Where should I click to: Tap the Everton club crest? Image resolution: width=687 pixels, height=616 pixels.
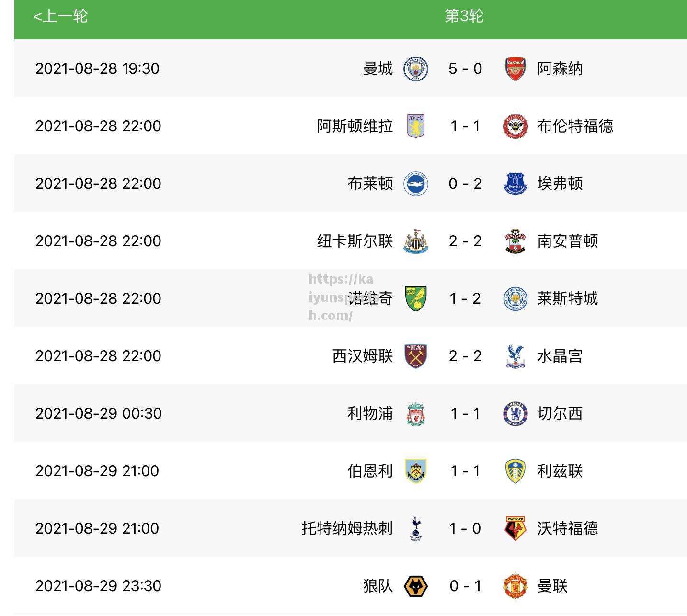click(x=515, y=184)
